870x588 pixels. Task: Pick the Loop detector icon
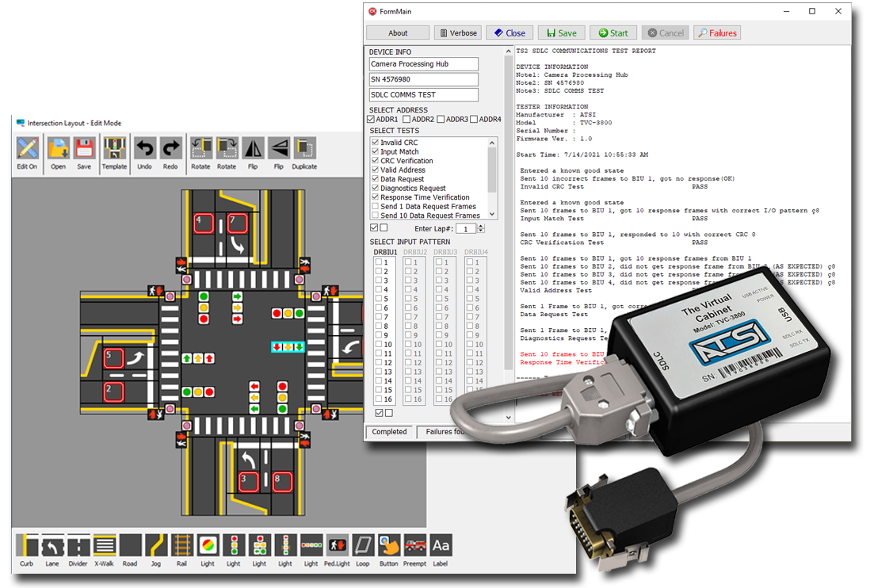pos(363,546)
